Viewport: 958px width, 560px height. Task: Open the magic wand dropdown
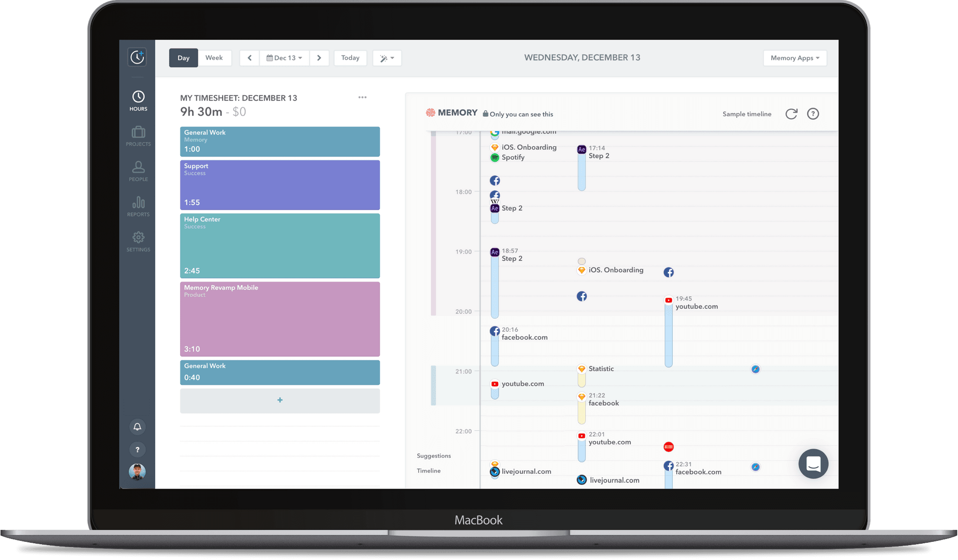tap(387, 58)
